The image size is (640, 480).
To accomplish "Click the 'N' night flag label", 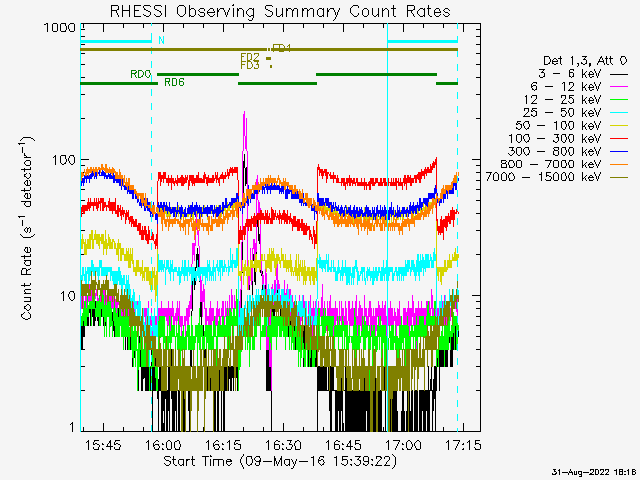I will [161, 40].
